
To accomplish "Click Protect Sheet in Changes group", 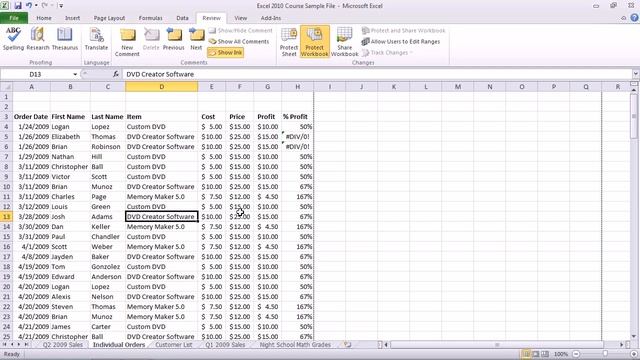I will (289, 42).
